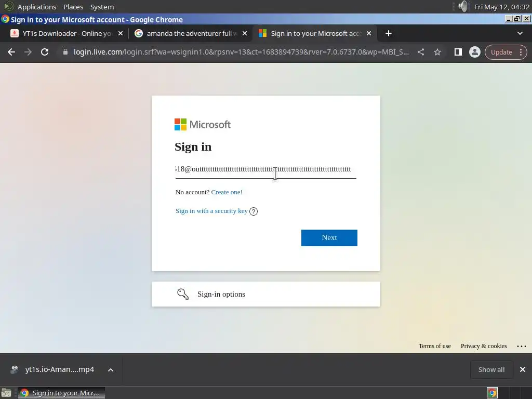
Task: Open the security key help question icon
Action: (254, 211)
